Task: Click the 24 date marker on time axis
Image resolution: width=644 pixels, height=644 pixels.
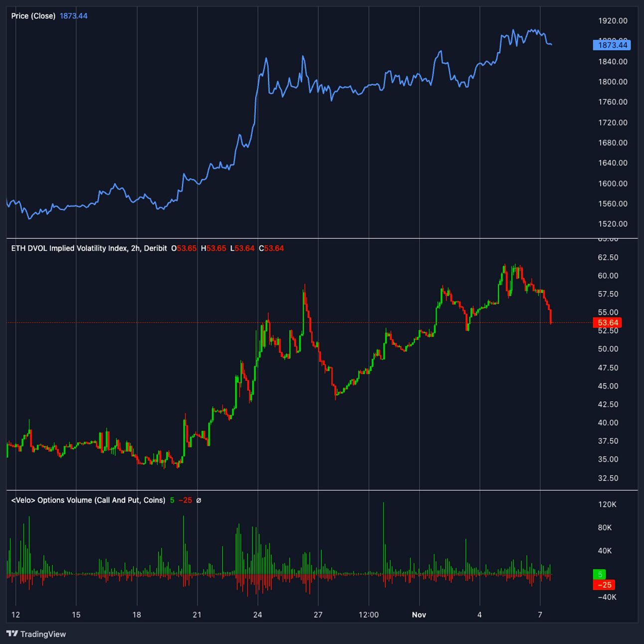Action: pos(258,615)
